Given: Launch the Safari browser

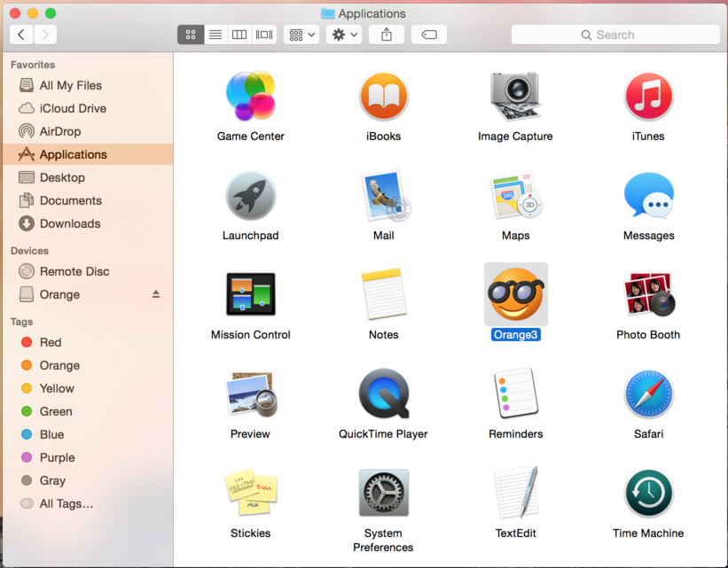Looking at the screenshot, I should [x=648, y=393].
